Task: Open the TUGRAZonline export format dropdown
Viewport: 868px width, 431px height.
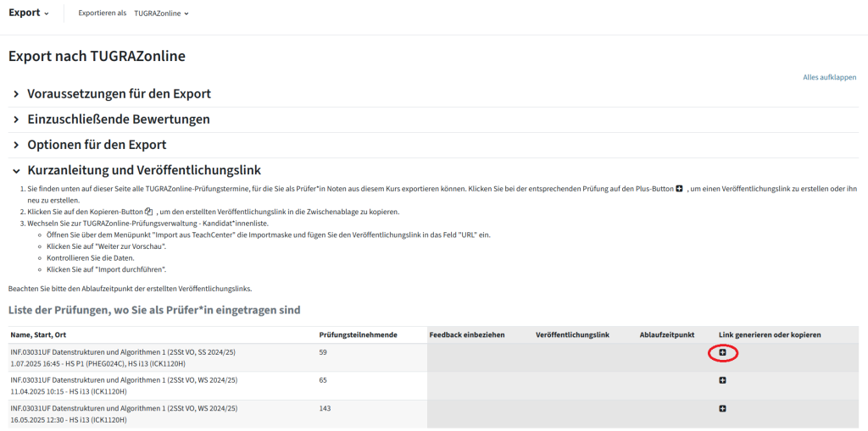Action: point(161,14)
